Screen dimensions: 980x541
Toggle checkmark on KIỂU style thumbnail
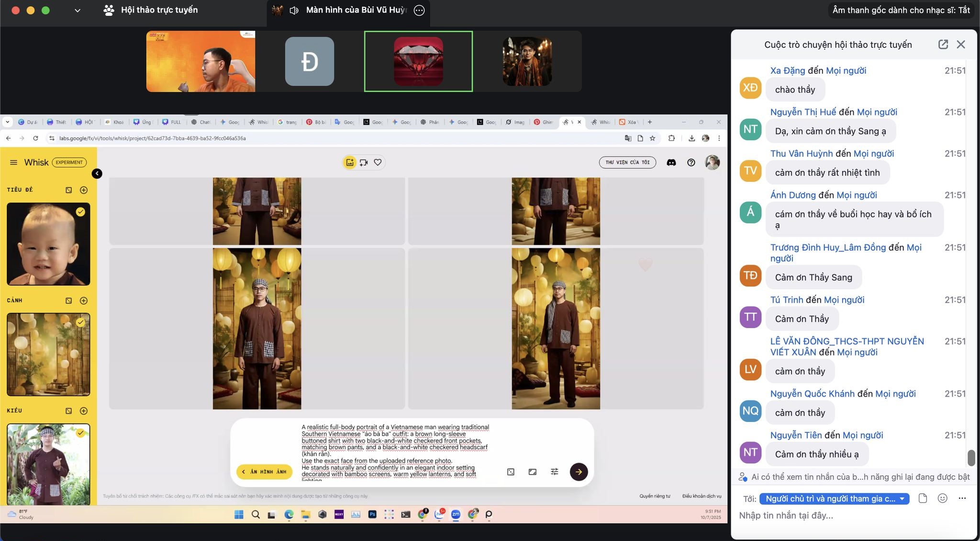pyautogui.click(x=80, y=433)
